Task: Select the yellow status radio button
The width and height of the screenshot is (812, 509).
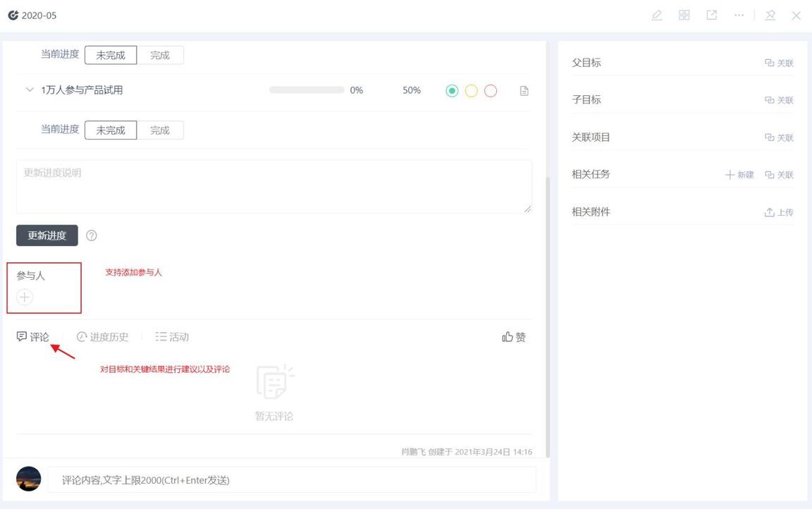Action: 472,91
